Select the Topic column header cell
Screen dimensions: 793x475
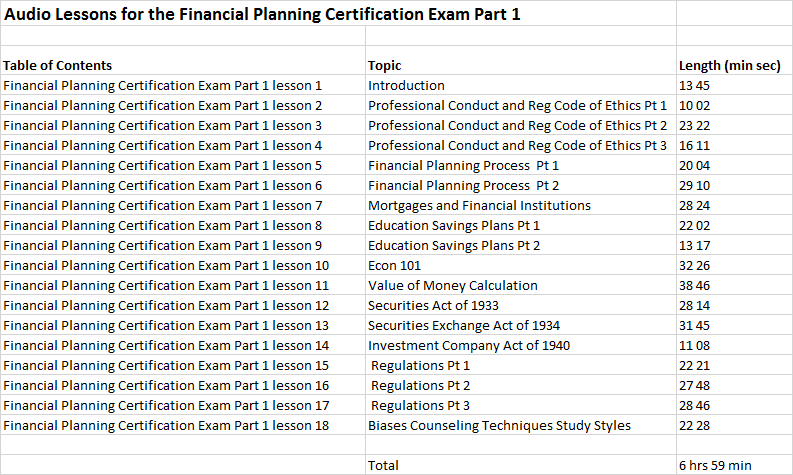coord(385,65)
